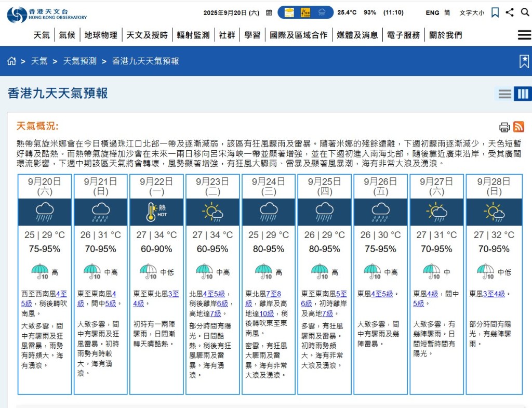Select the sunny interval icon for 9月28日
Screen dimensions: 532x408
[494, 212]
